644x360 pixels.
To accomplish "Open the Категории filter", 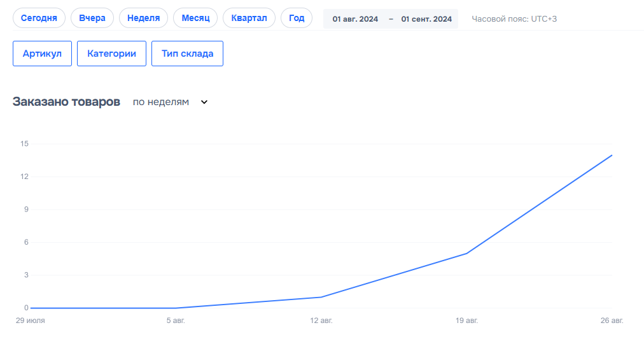I will point(111,54).
